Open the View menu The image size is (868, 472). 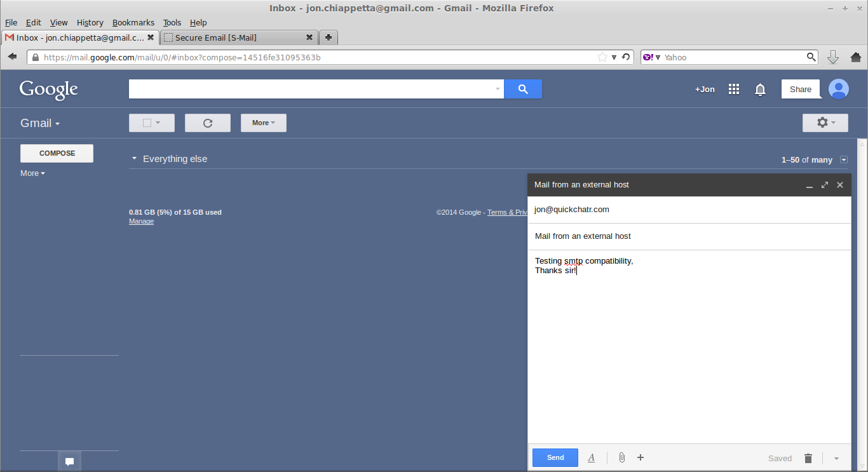point(58,22)
